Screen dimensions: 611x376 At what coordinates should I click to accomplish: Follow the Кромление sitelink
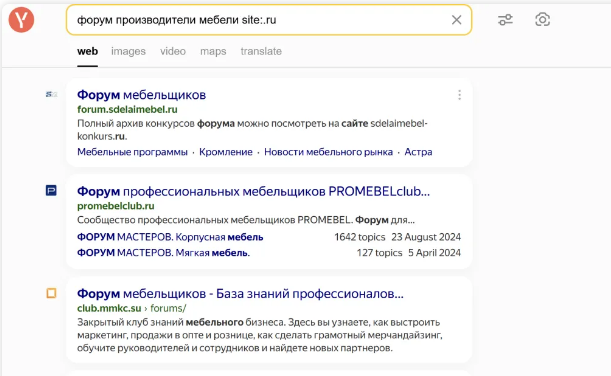[226, 152]
